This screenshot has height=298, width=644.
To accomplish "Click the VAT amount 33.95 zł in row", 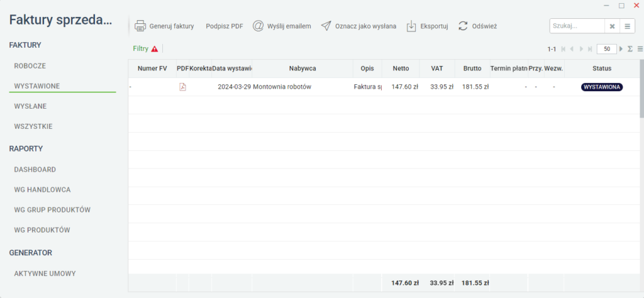I will click(x=441, y=87).
